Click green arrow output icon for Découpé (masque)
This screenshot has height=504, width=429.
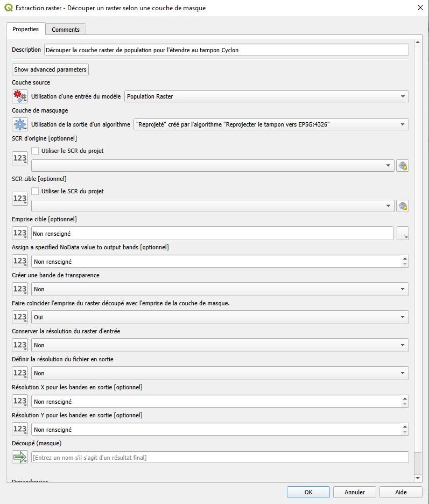point(20,457)
